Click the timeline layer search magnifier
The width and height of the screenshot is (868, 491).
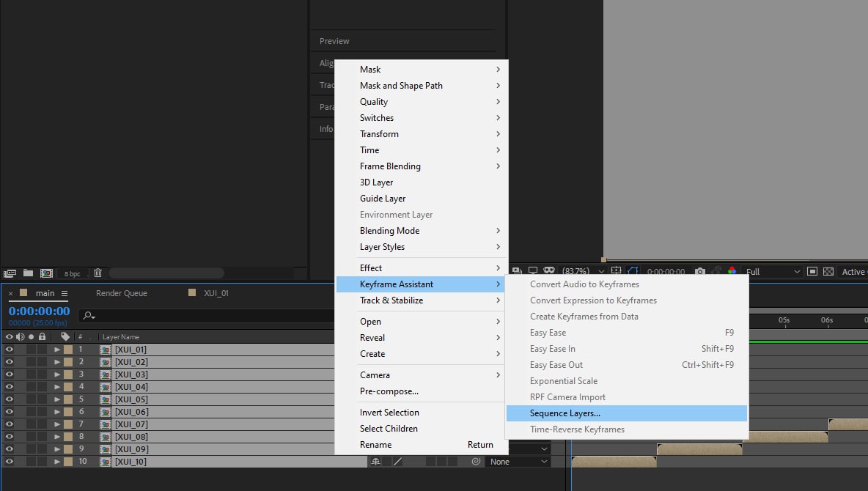coord(89,316)
